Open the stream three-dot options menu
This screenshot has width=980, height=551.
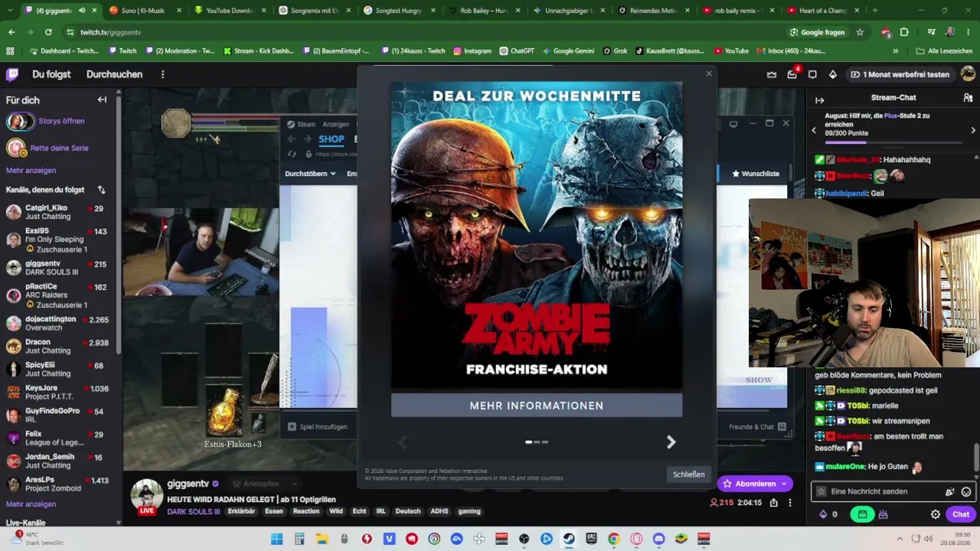coord(789,503)
